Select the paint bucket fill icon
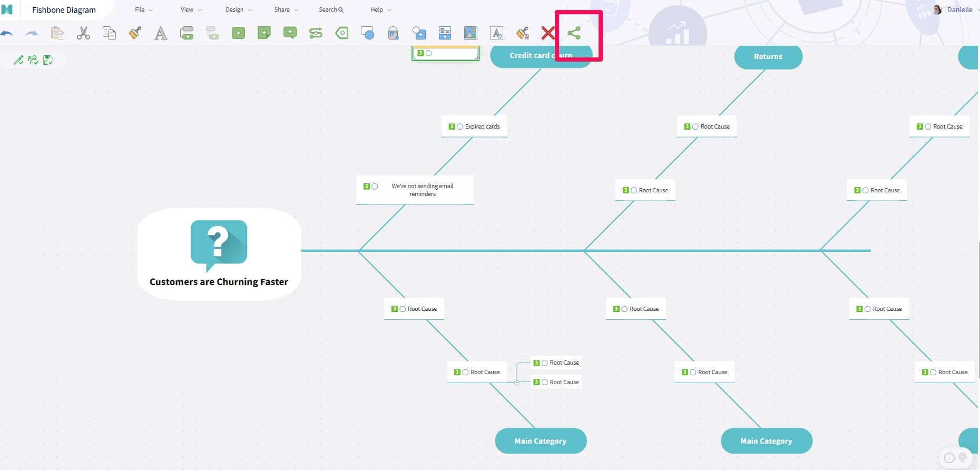This screenshot has height=470, width=980. click(393, 33)
